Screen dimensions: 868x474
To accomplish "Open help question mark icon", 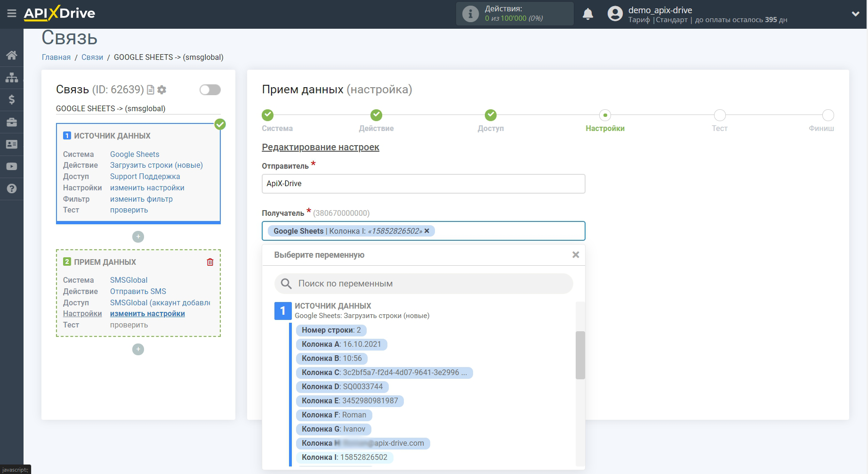I will click(x=12, y=188).
